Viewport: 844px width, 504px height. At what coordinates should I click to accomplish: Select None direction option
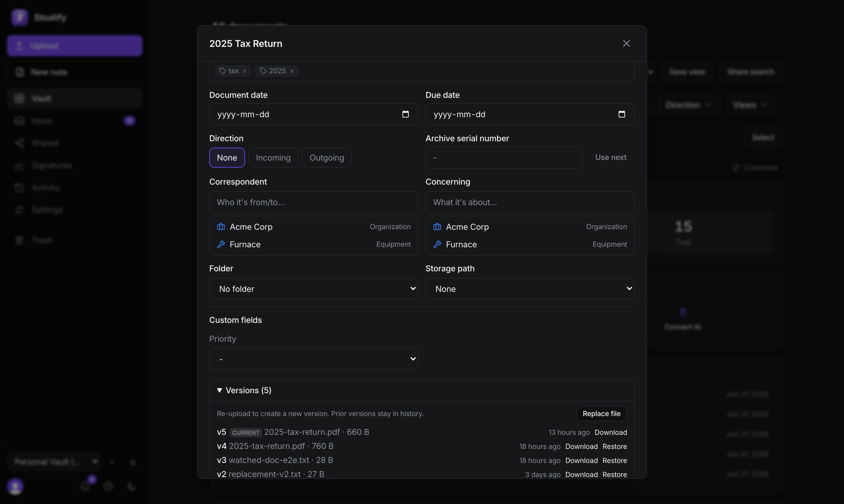click(x=227, y=158)
